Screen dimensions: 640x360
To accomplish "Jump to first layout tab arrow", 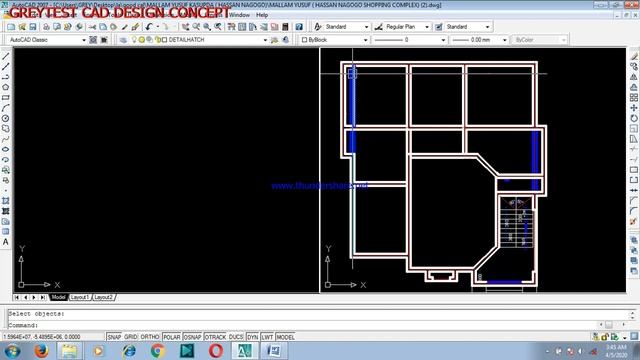I will 17,298.
